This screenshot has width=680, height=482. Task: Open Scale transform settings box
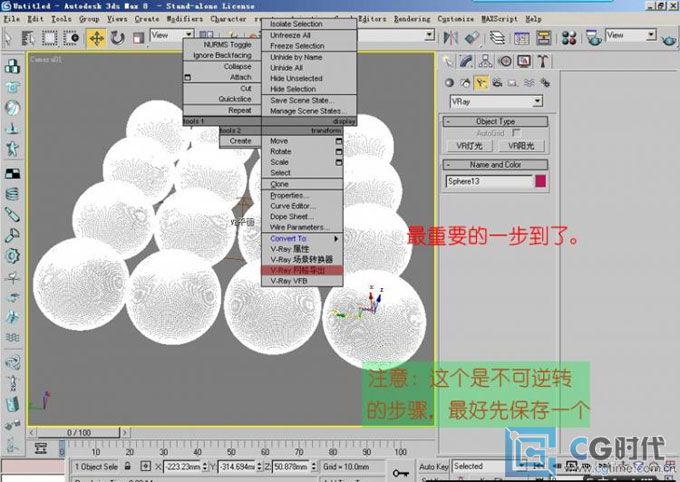[x=339, y=162]
